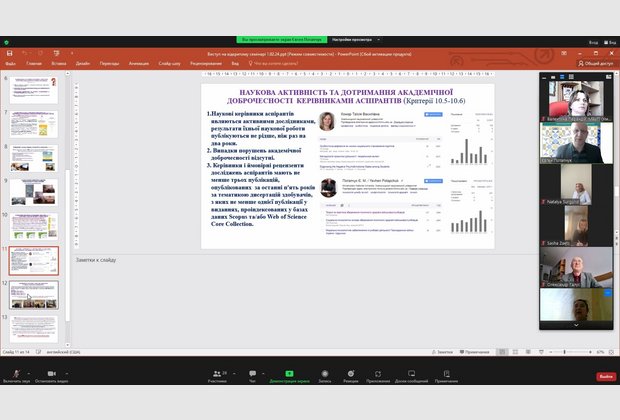620x420 pixels.
Task: Switch to Normal view icon in status bar
Action: pos(502,352)
